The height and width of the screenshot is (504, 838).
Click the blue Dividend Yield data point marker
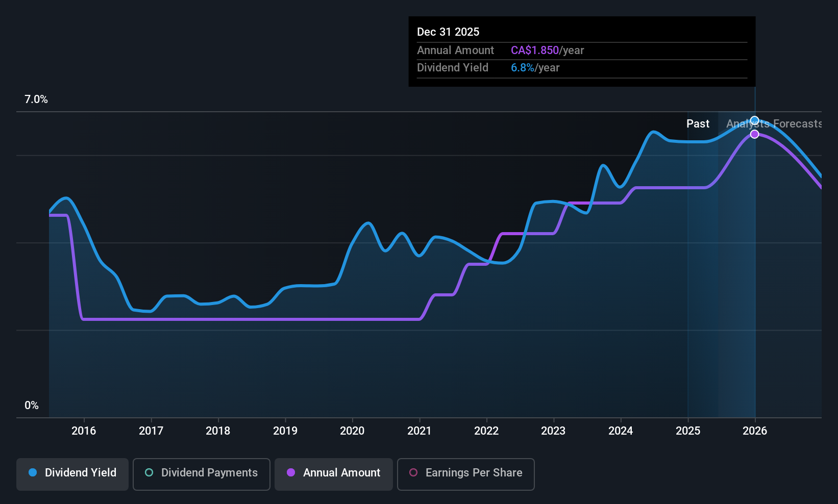(x=754, y=121)
